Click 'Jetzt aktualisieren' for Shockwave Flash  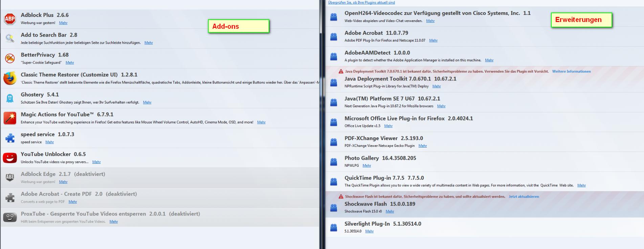pyautogui.click(x=524, y=197)
